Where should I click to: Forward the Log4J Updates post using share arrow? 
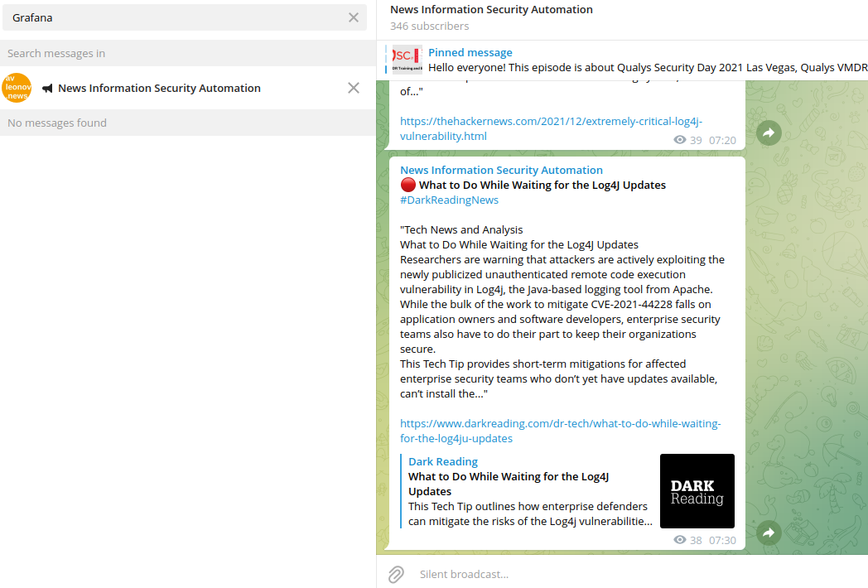pos(769,533)
